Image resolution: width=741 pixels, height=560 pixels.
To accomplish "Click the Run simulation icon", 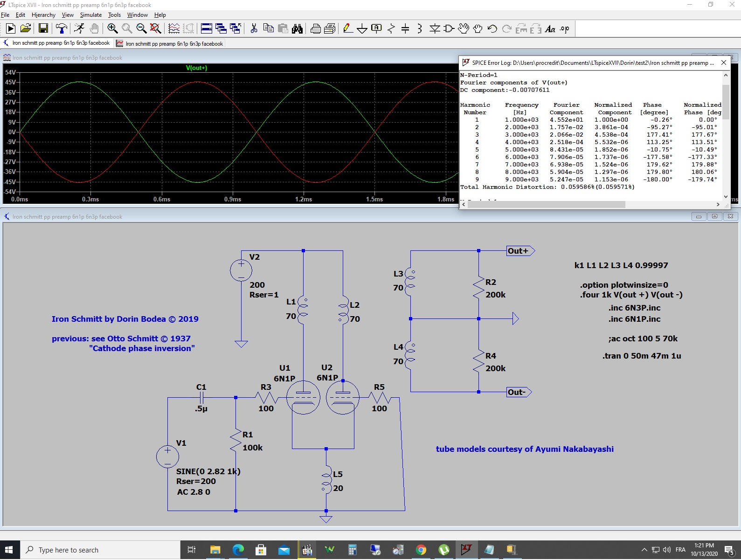I will click(x=11, y=29).
